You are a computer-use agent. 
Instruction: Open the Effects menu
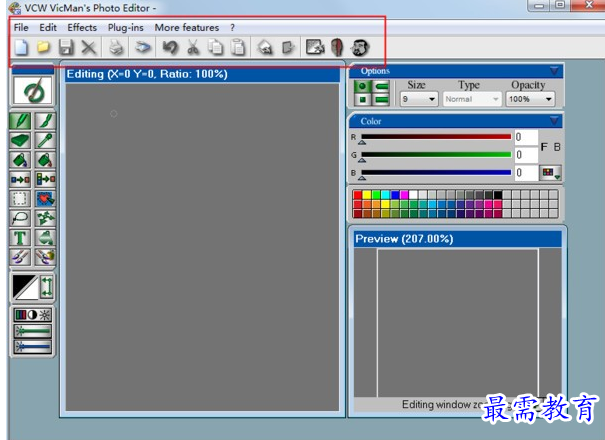point(82,27)
